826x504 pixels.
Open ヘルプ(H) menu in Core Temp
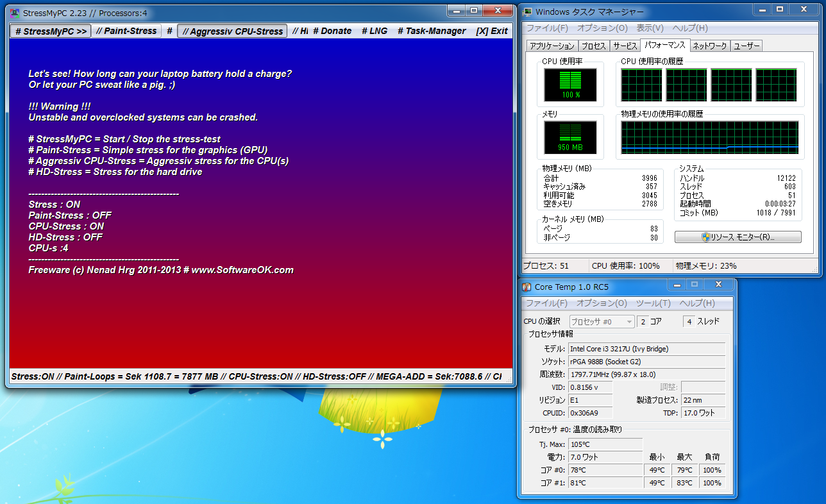[x=697, y=303]
